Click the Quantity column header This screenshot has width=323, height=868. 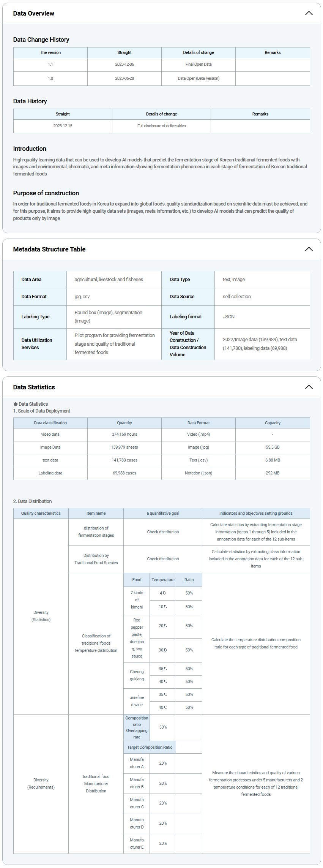click(x=124, y=423)
